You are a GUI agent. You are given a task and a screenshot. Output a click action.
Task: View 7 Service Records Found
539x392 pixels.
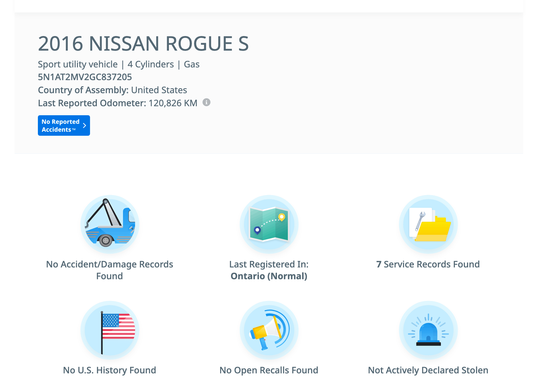point(428,264)
